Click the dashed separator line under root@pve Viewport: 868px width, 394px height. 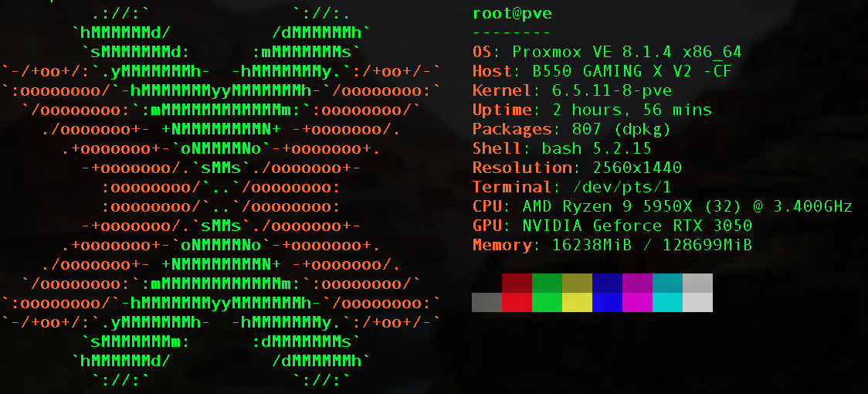point(512,33)
